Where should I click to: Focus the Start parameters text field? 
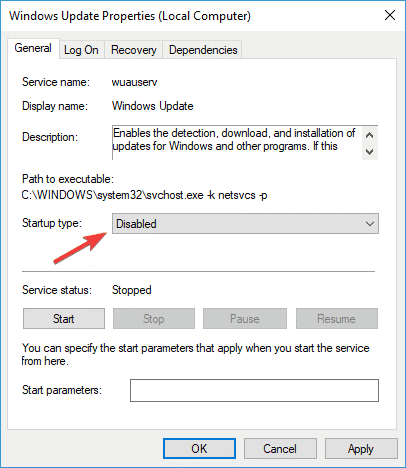pyautogui.click(x=254, y=390)
